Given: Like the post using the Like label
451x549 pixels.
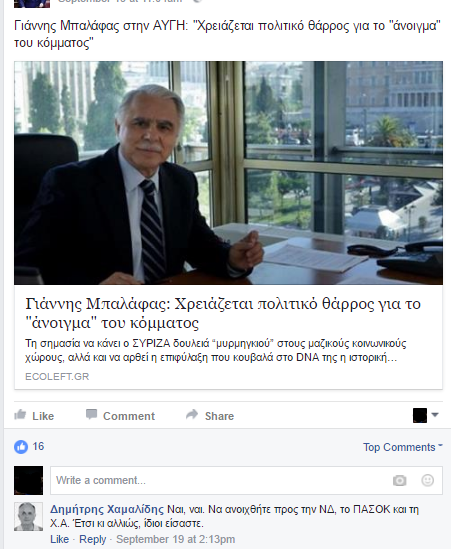Looking at the screenshot, I should tap(43, 416).
